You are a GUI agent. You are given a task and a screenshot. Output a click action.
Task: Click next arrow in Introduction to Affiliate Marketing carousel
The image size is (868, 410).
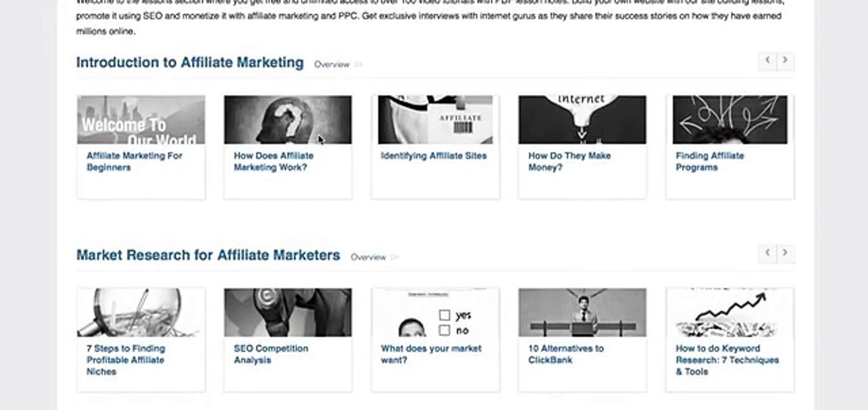(x=785, y=61)
